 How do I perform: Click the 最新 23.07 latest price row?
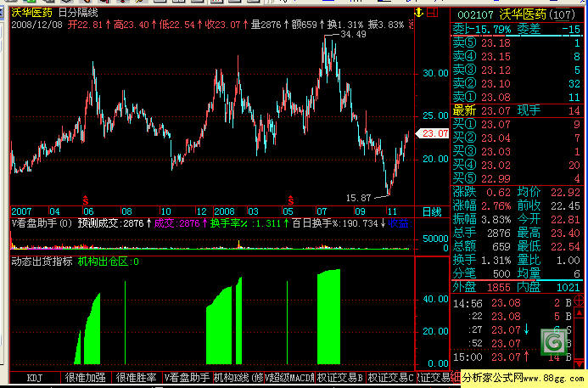coord(517,110)
